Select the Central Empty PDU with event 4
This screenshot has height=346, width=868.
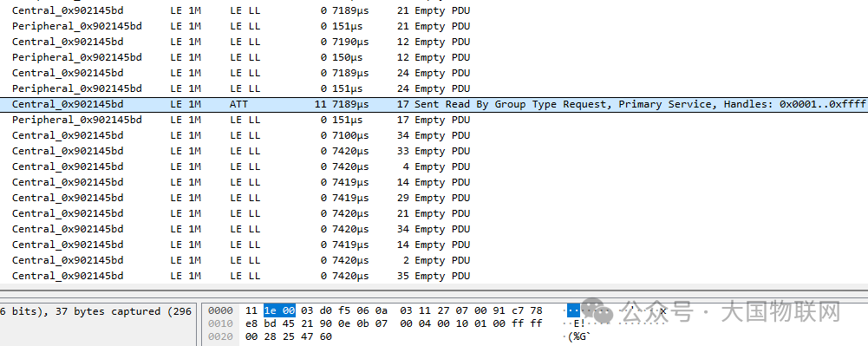click(434, 166)
